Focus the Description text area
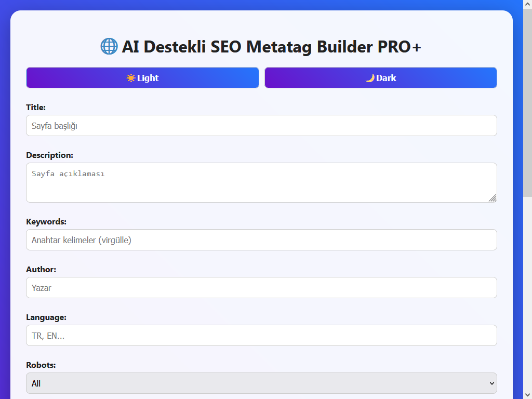532x399 pixels. [261, 182]
